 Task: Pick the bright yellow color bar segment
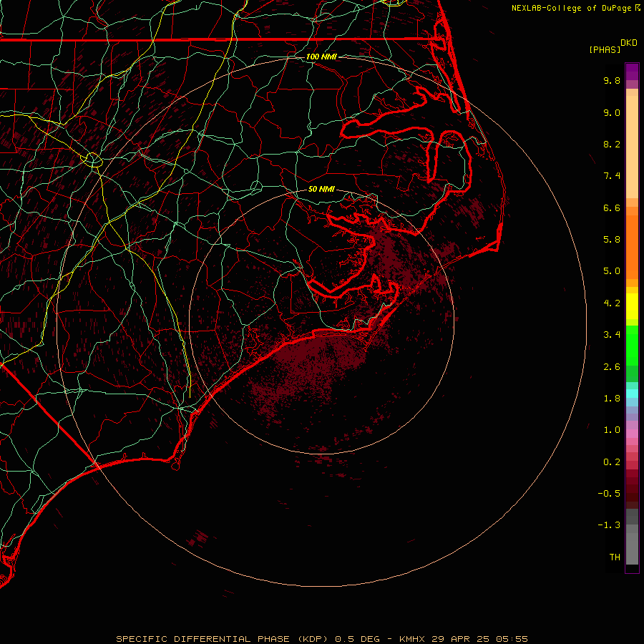[x=632, y=306]
